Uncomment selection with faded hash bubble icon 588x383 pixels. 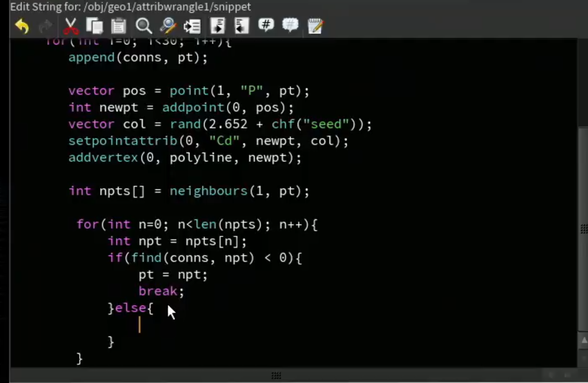point(290,25)
